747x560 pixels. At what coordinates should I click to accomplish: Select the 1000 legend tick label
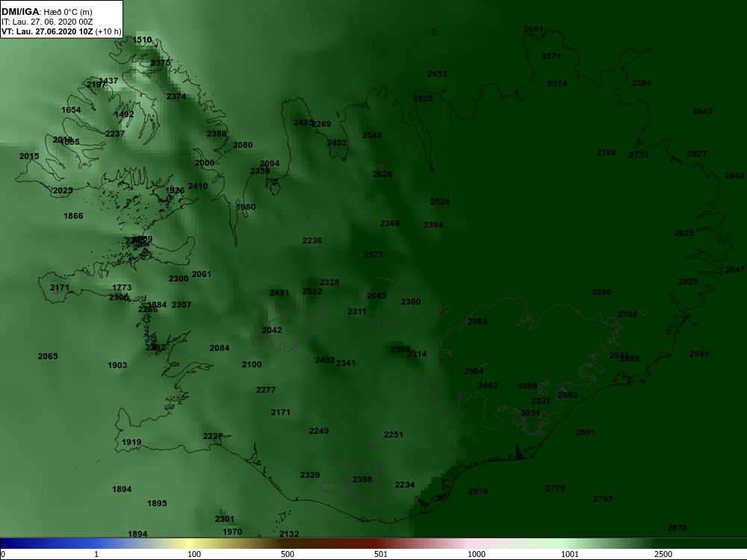tap(477, 554)
